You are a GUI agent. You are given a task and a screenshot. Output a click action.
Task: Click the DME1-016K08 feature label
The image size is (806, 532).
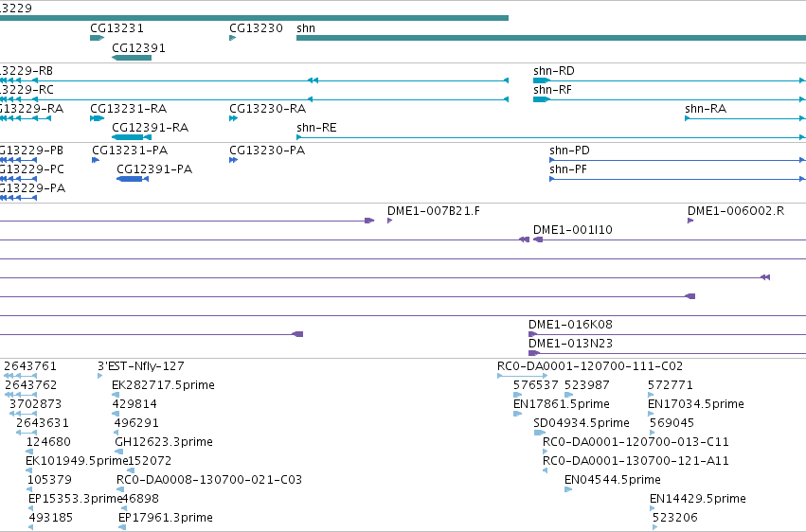(570, 324)
